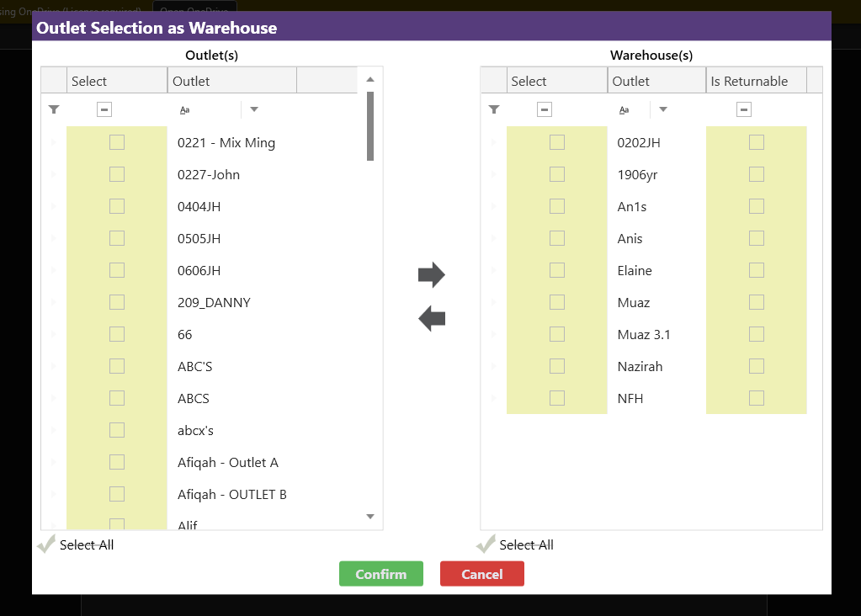This screenshot has width=861, height=616.
Task: Click the right arrow to move outlets
Action: click(431, 274)
